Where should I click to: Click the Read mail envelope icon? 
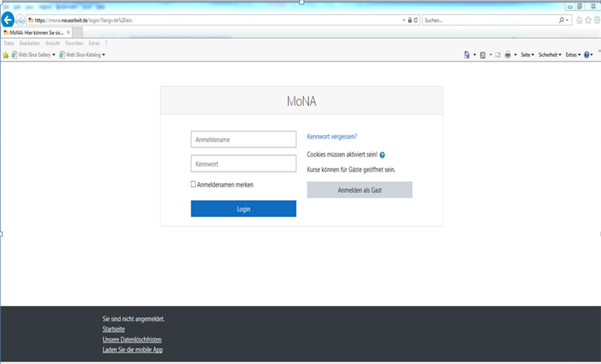coord(498,55)
